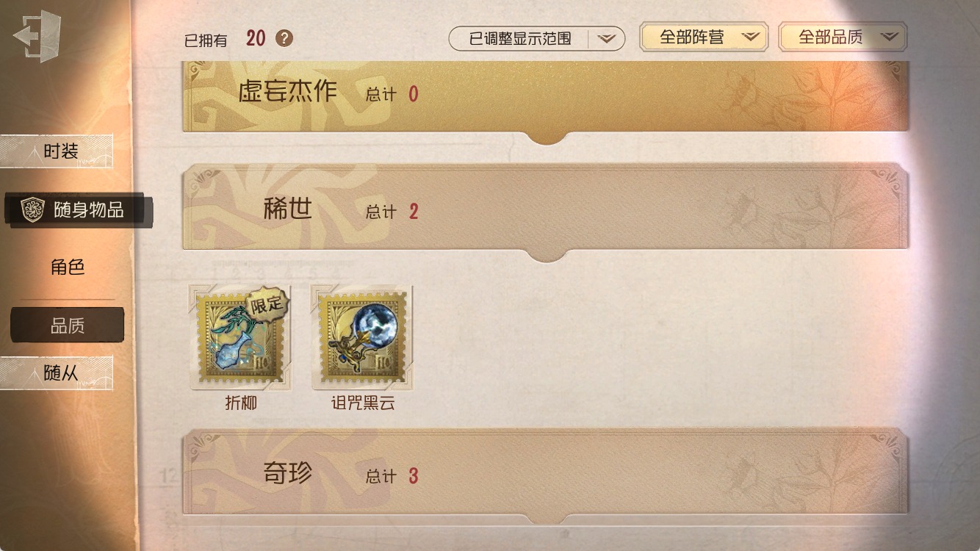This screenshot has height=551, width=980.
Task: Select the 随身物品 tab
Action: tap(78, 210)
